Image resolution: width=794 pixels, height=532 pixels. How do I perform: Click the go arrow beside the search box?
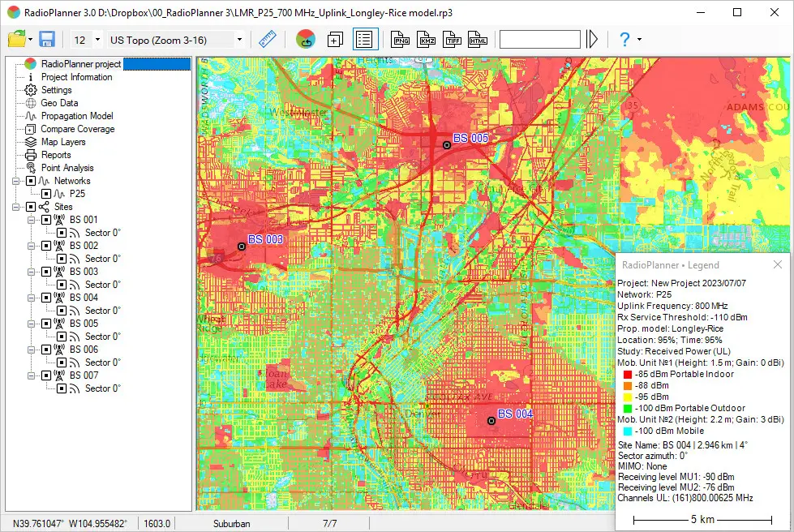pyautogui.click(x=592, y=39)
